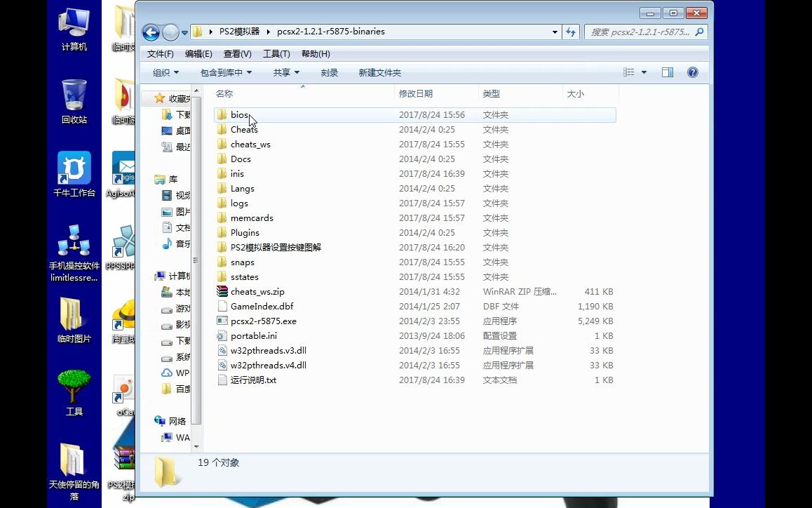Open the 文件(F) menu
This screenshot has width=812, height=508.
point(160,54)
